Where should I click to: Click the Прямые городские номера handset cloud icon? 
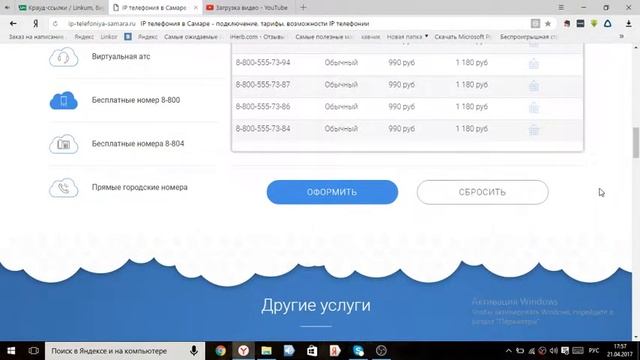(64, 188)
